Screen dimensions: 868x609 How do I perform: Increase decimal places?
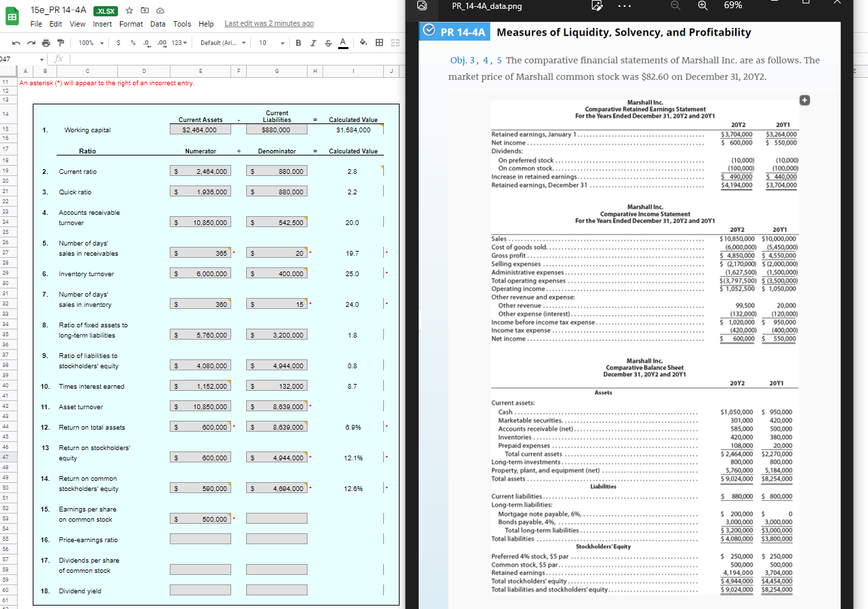pyautogui.click(x=162, y=43)
